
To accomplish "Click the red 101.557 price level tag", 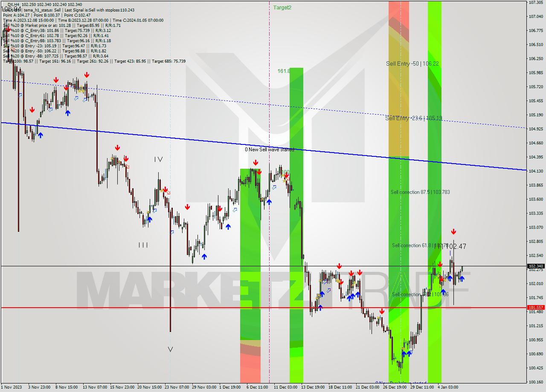I will 536,307.
